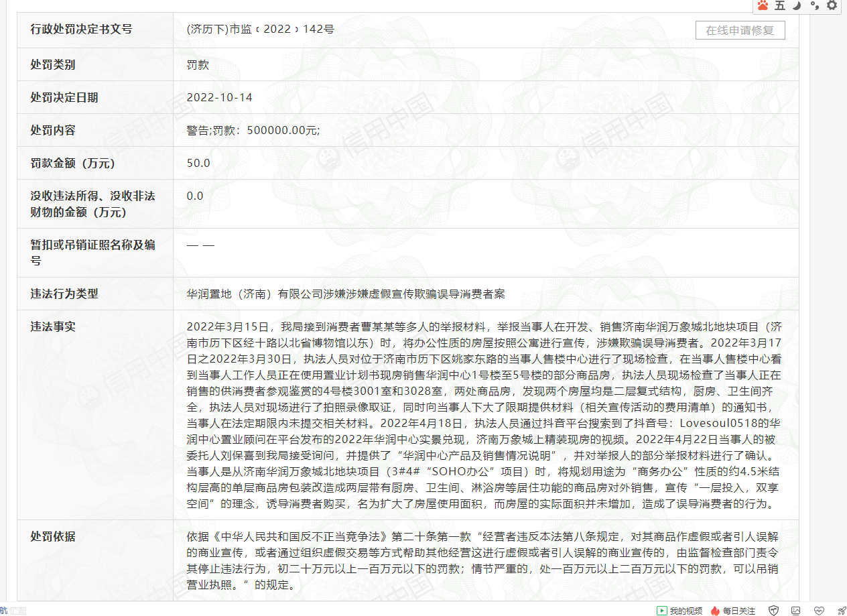
Task: Click the 违法行为类型 case title text
Action: point(346,294)
